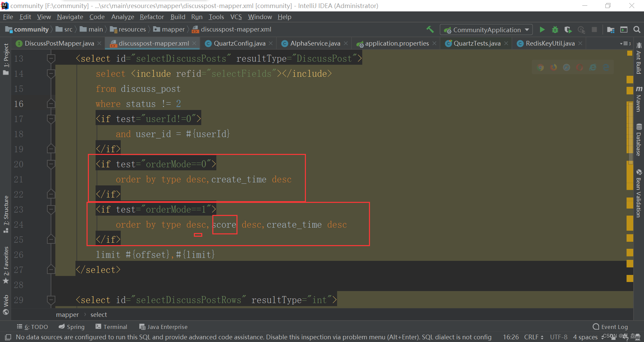Open the Terminal tool window button

[x=111, y=327]
